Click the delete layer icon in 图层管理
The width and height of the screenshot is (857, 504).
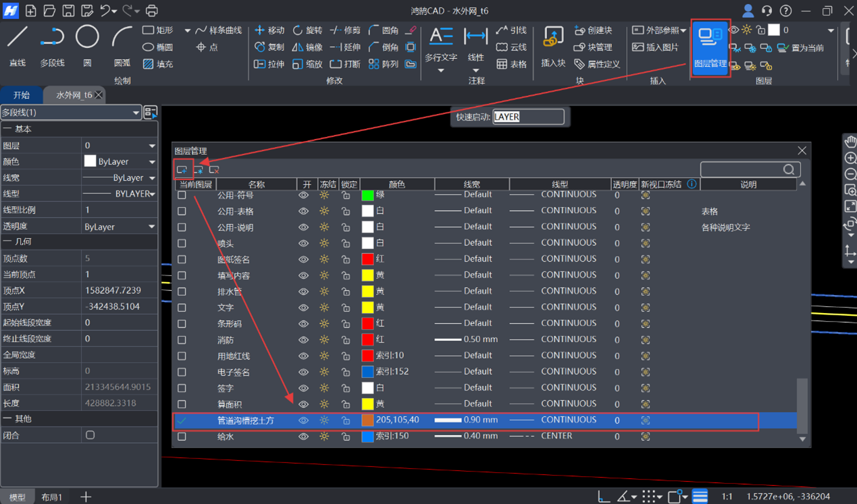[x=214, y=169]
